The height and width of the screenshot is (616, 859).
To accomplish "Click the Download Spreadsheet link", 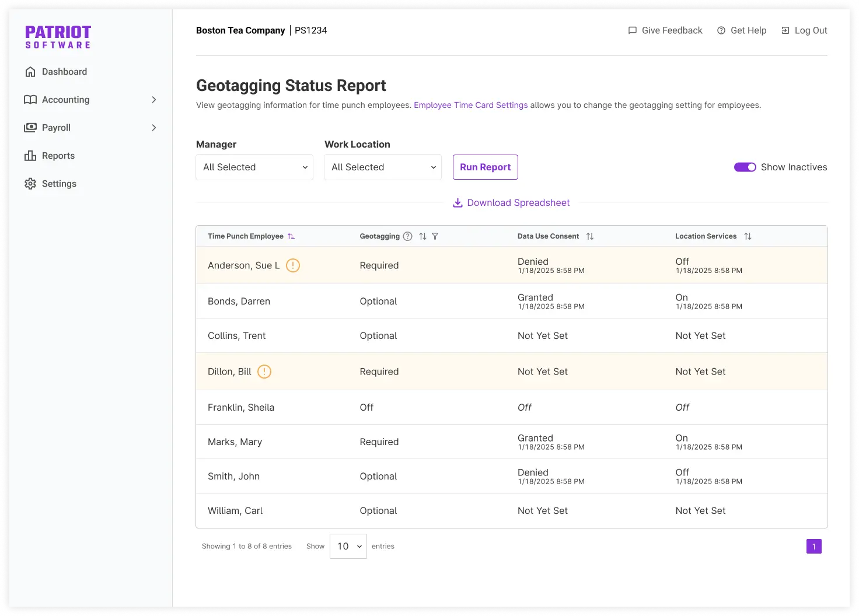I will pos(518,202).
